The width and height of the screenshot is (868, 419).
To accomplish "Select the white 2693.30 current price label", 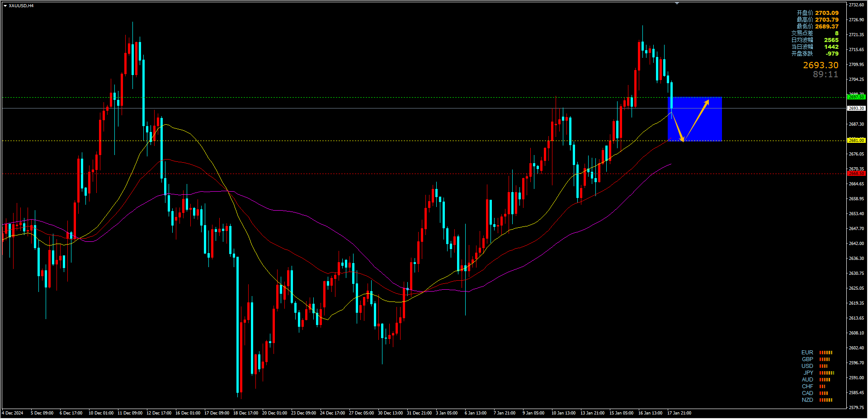I will pyautogui.click(x=856, y=108).
